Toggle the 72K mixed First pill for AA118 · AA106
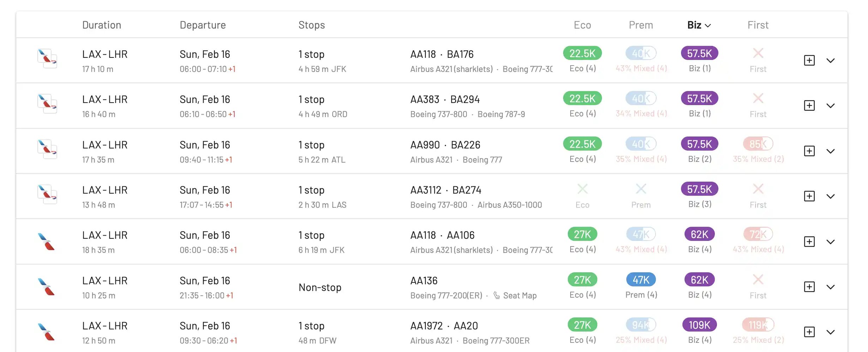Viewport: 868px width, 352px height. tap(758, 234)
